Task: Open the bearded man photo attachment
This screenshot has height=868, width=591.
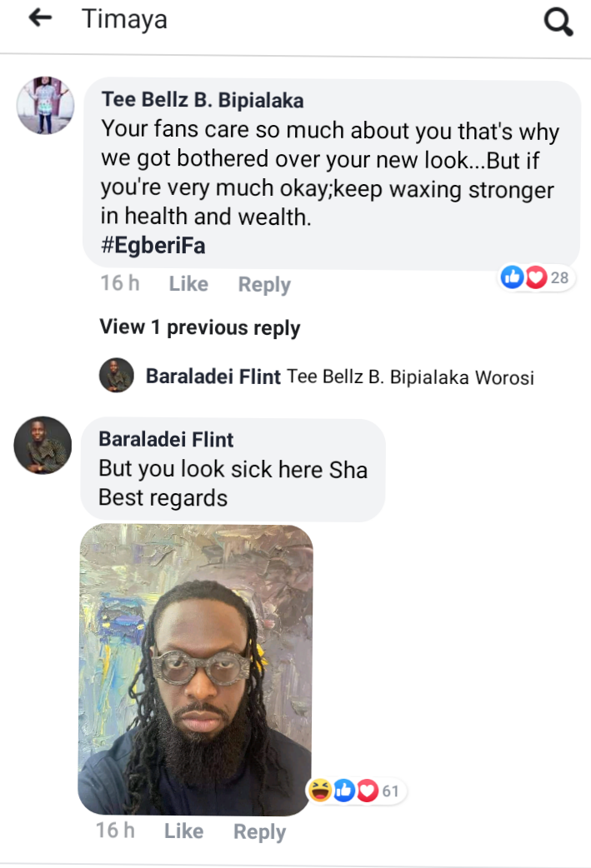Action: [196, 669]
